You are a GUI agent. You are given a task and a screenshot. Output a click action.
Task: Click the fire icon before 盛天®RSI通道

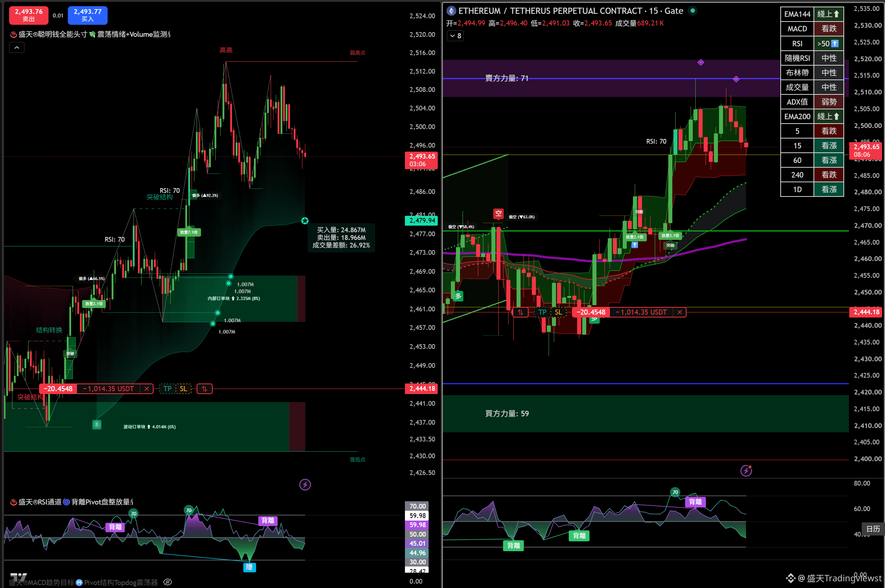13,502
